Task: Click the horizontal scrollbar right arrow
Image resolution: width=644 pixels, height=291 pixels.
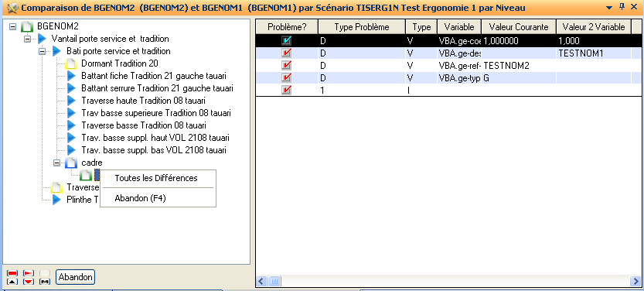Action: click(635, 282)
